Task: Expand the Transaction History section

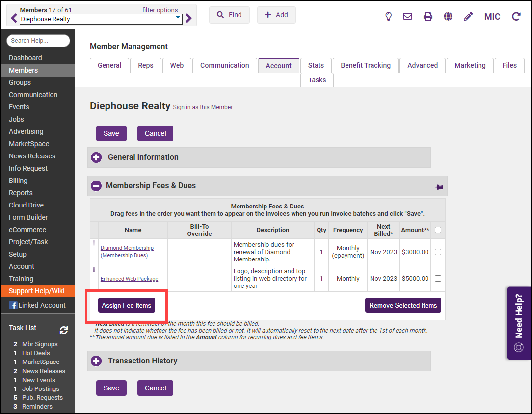Action: click(97, 361)
